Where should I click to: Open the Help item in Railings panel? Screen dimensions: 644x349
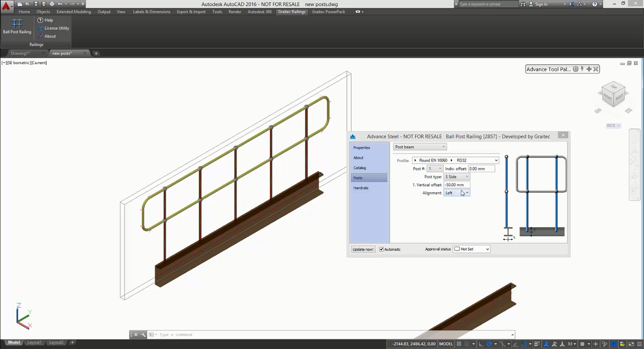click(45, 20)
